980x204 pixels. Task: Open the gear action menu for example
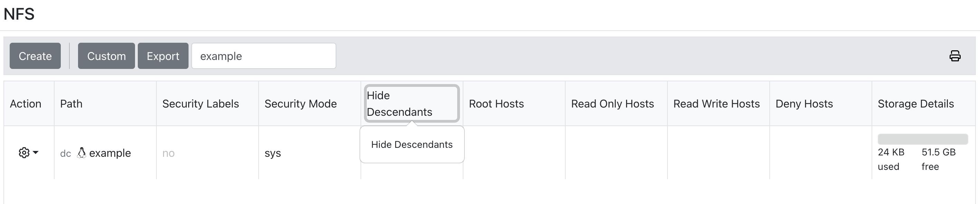coord(28,153)
